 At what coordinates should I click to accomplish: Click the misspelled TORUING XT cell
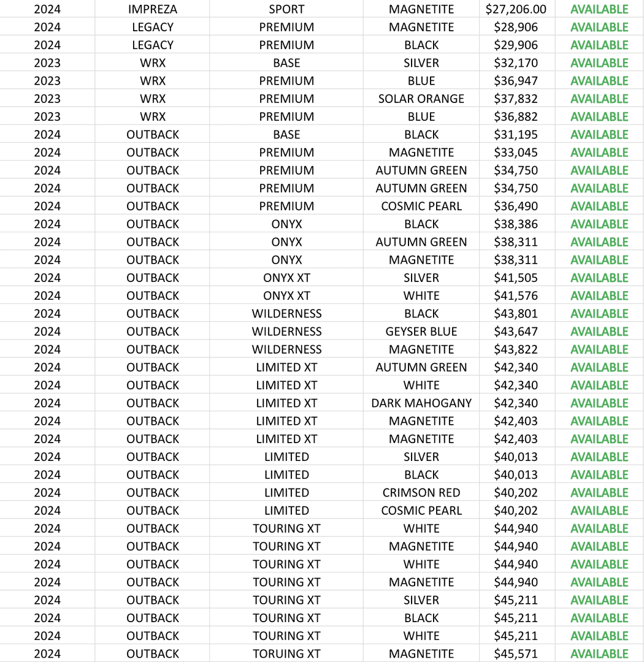click(286, 654)
